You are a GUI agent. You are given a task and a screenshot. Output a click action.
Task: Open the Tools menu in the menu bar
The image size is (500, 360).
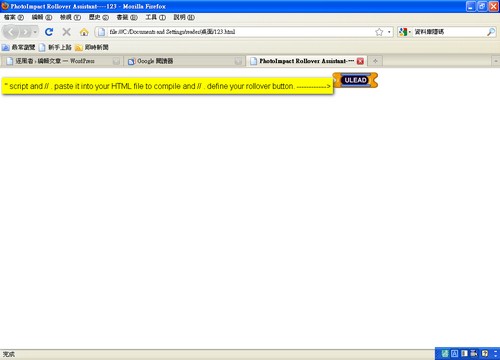click(x=156, y=17)
